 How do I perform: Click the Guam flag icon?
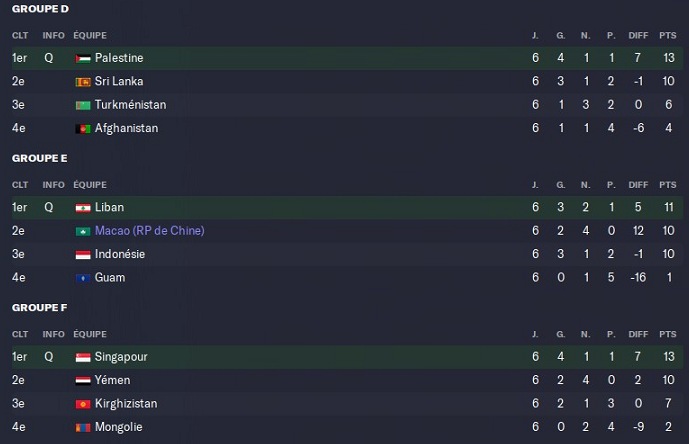click(x=83, y=277)
